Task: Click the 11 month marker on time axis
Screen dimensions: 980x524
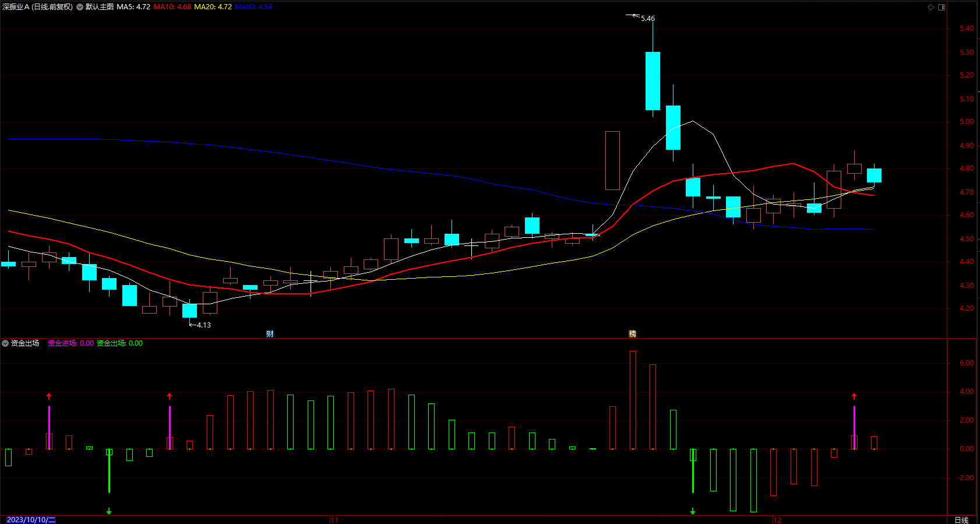Action: [334, 520]
